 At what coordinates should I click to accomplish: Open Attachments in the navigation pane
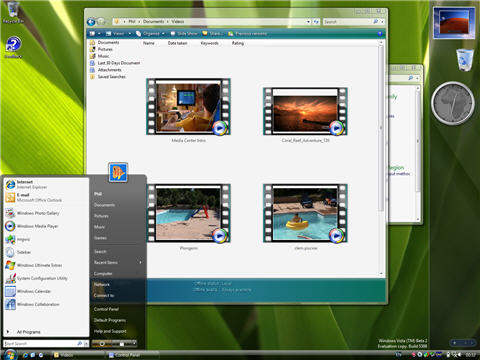point(106,70)
